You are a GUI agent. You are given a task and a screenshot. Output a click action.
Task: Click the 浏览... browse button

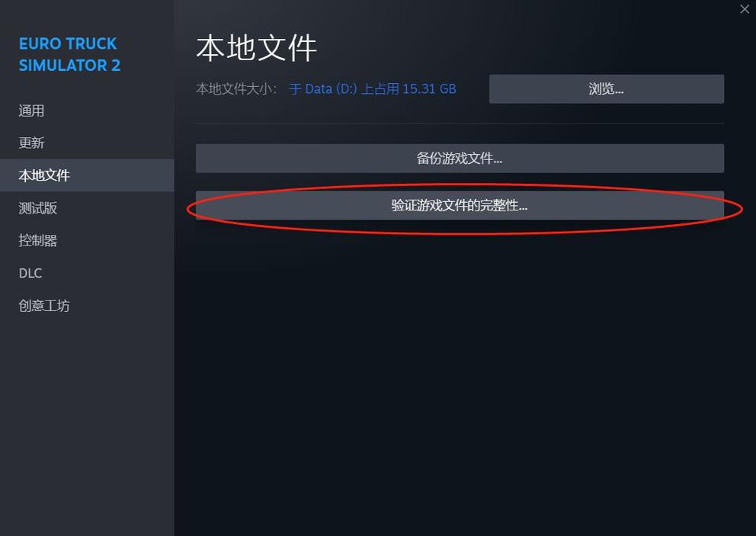click(606, 88)
